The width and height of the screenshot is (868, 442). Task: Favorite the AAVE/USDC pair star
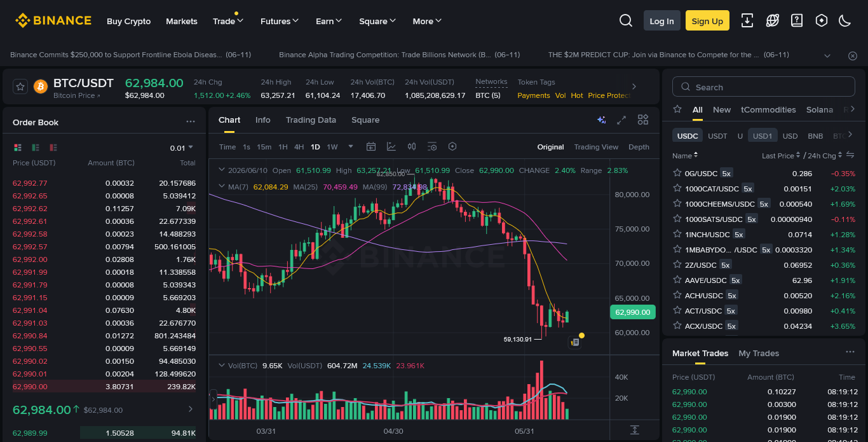pyautogui.click(x=677, y=280)
